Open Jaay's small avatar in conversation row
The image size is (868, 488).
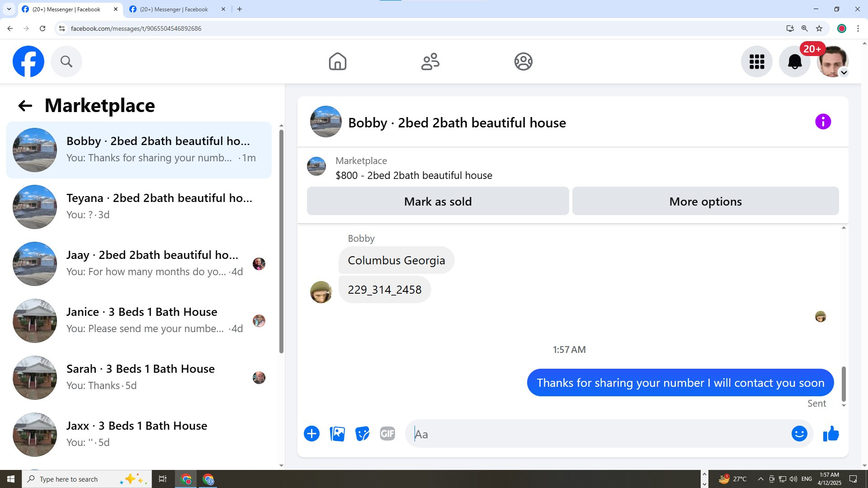[x=259, y=264]
